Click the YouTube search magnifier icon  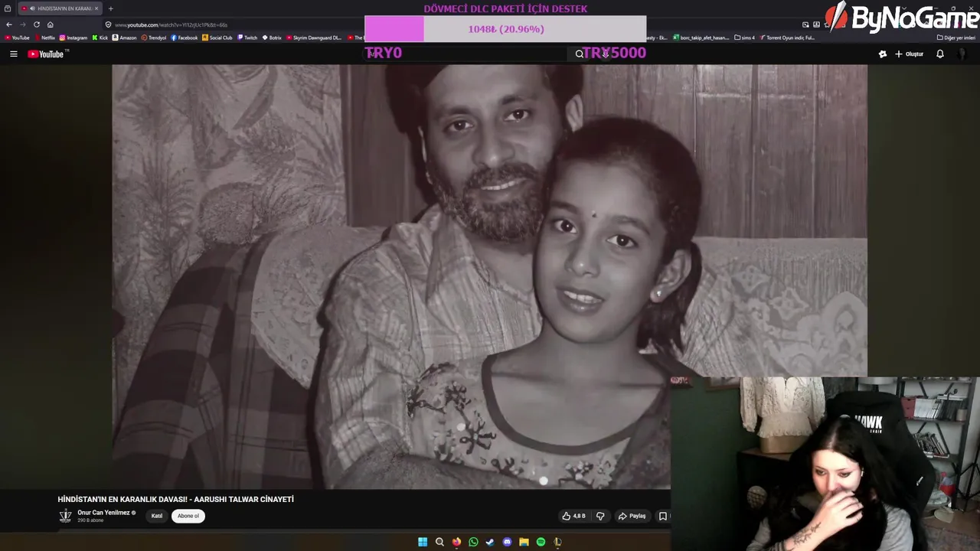580,54
